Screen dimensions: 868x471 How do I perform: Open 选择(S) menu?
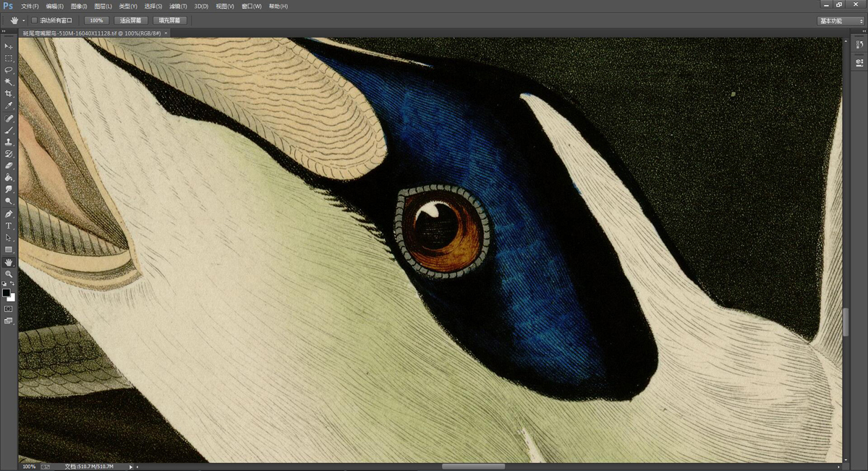pos(153,6)
